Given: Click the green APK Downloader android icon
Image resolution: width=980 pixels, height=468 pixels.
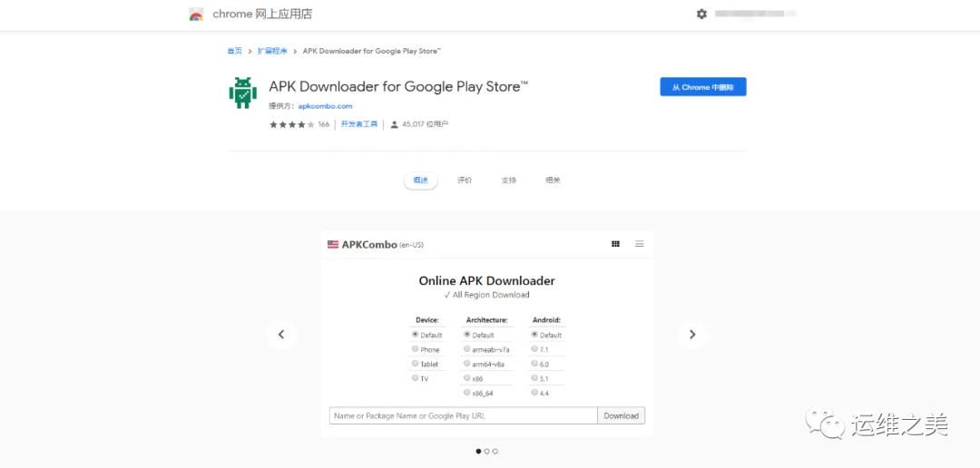Looking at the screenshot, I should point(242,93).
